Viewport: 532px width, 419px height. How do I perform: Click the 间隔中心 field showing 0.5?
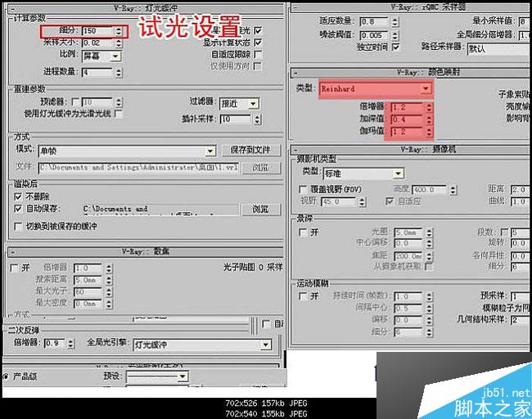point(408,309)
